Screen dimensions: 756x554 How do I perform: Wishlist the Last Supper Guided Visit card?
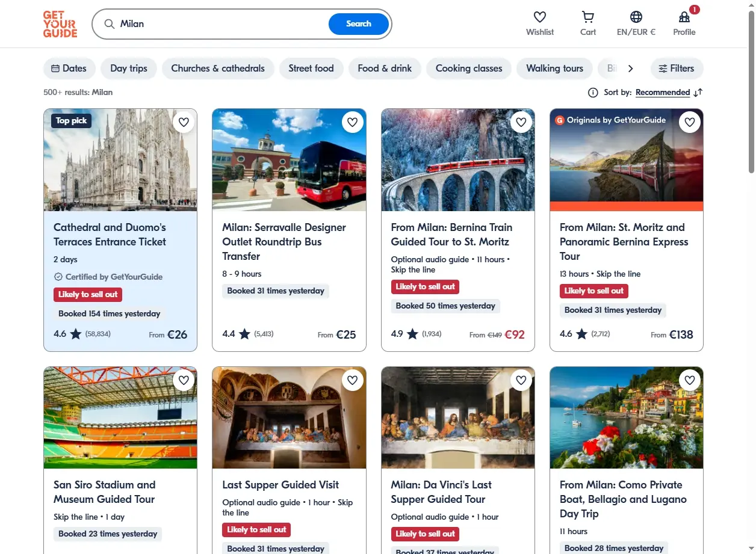click(353, 380)
